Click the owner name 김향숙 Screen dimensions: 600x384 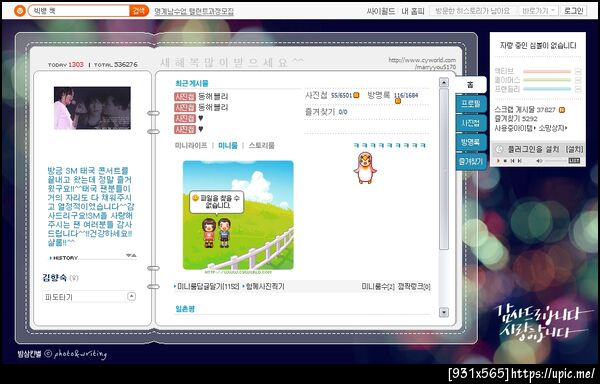pyautogui.click(x=55, y=277)
